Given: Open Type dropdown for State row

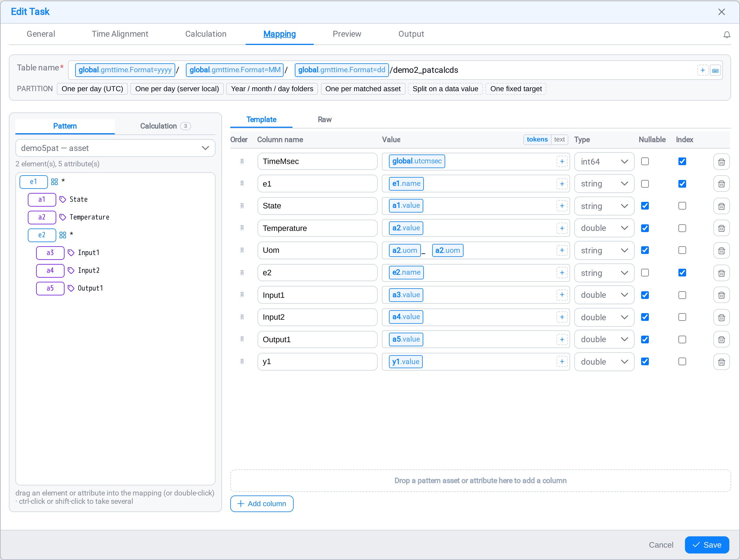Looking at the screenshot, I should click(x=604, y=206).
